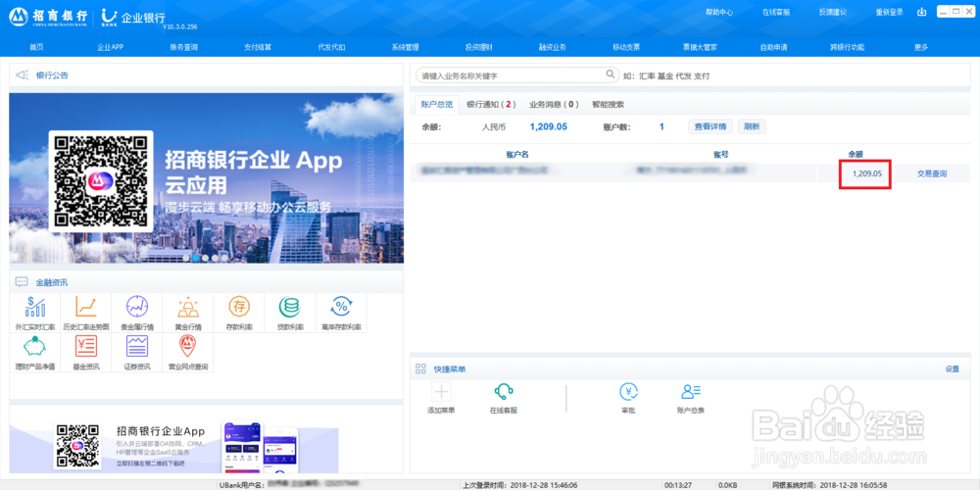Click 查看详情 button
The height and width of the screenshot is (490, 980).
tap(710, 126)
